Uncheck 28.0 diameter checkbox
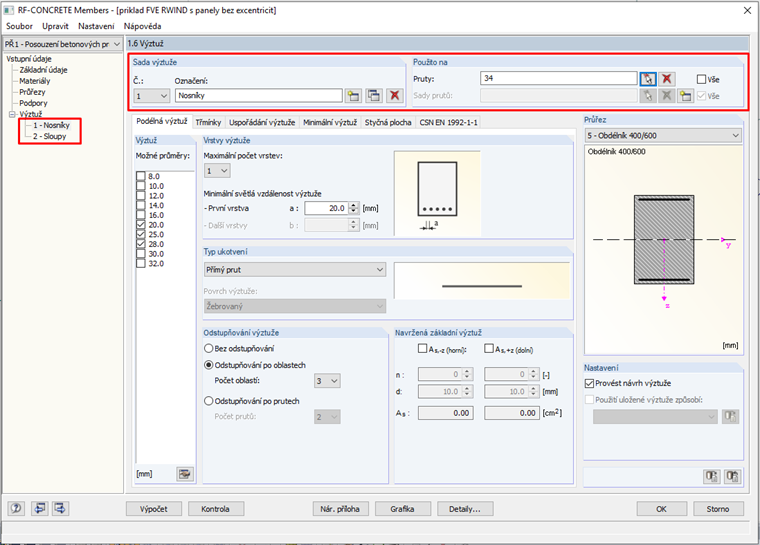This screenshot has width=760, height=545. [141, 244]
